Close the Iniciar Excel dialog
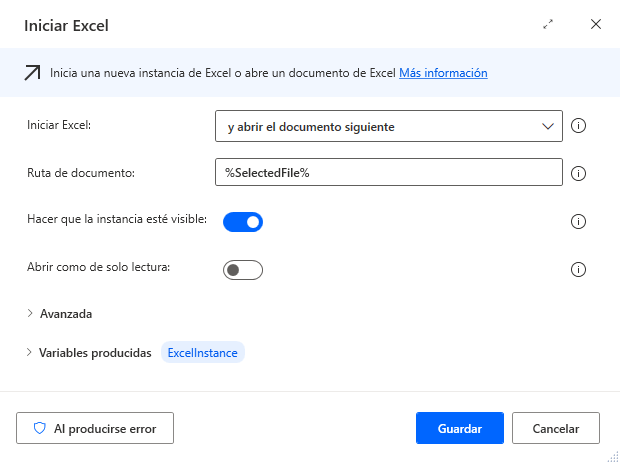620x464 pixels. point(595,25)
